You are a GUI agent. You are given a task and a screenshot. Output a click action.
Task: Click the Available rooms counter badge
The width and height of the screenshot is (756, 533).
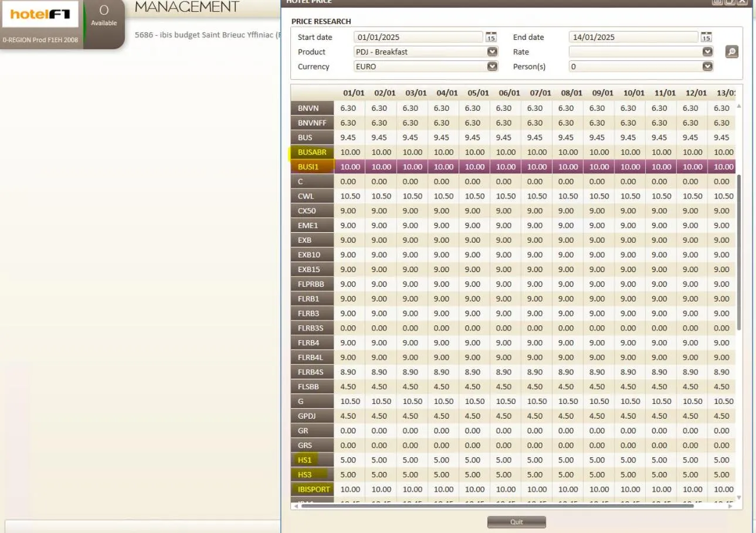click(104, 16)
